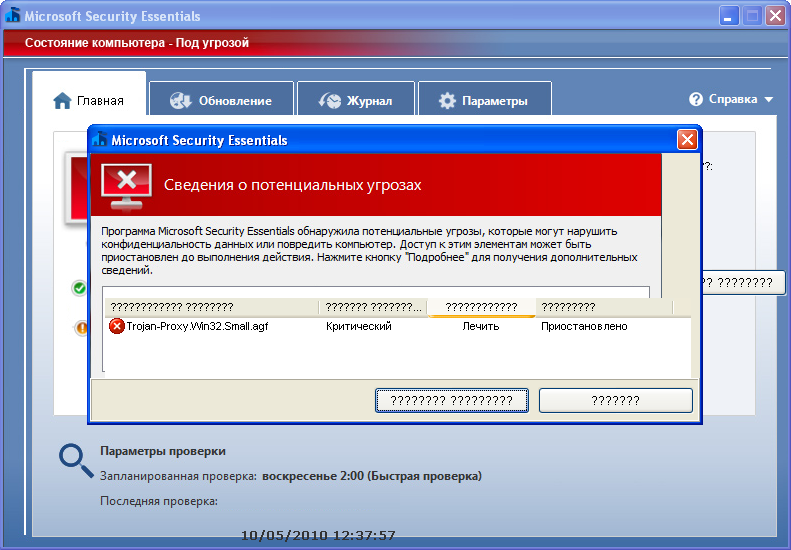The width and height of the screenshot is (791, 550).
Task: Click the red monitor warning icon in dialog
Action: tap(127, 184)
